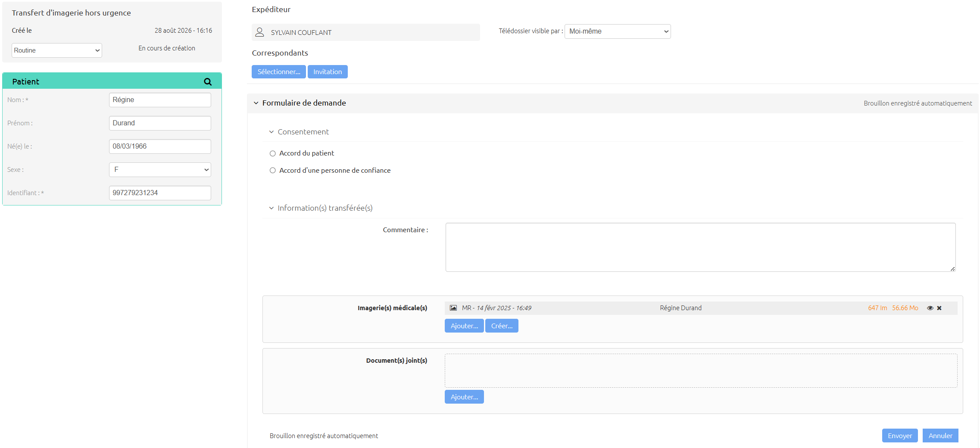Click the Invitation button
The image size is (980, 448).
pyautogui.click(x=328, y=72)
